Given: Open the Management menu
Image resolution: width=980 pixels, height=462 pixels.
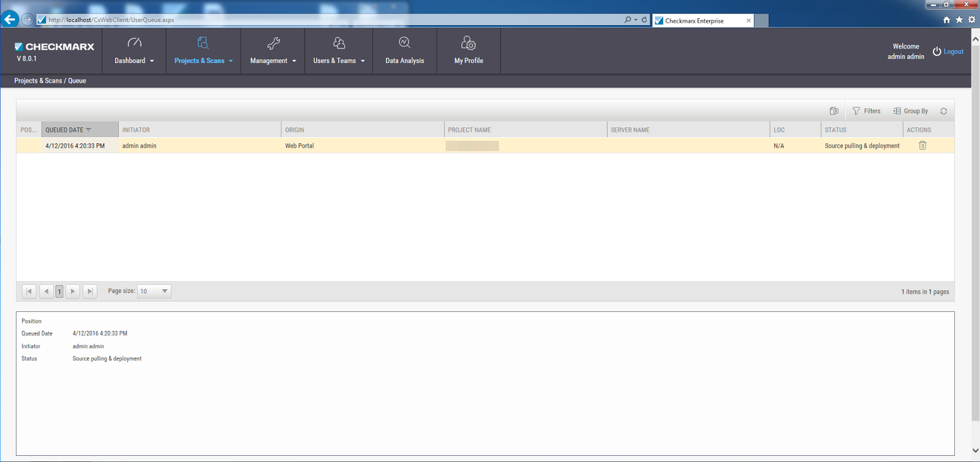Looking at the screenshot, I should (273, 51).
